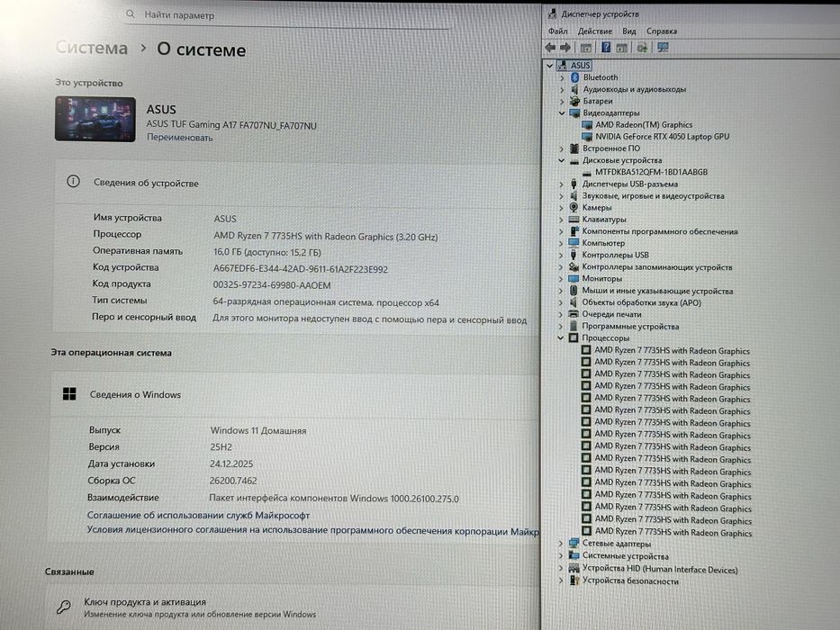Select AMD Radeon(TM) Graphics adapter
The height and width of the screenshot is (630, 840).
click(x=644, y=125)
